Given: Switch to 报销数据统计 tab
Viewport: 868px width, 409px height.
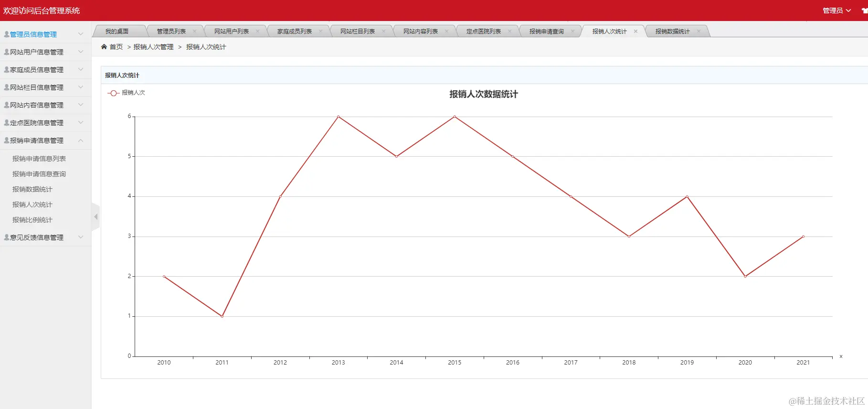Looking at the screenshot, I should click(673, 32).
